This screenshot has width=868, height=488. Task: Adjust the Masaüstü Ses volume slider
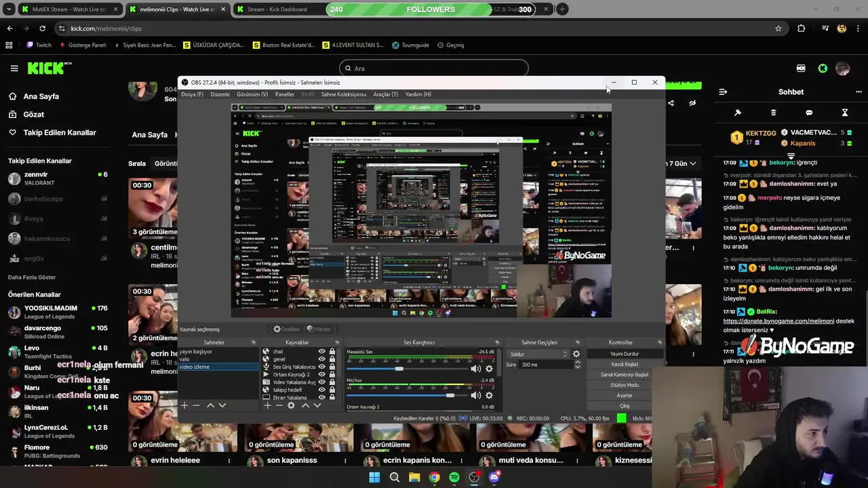[399, 369]
